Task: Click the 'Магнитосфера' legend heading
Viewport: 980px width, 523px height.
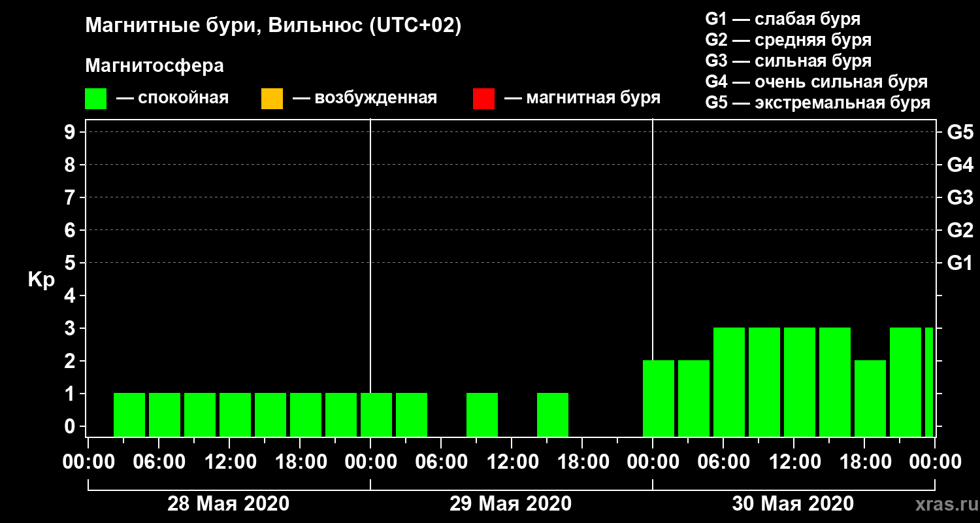Action: pos(155,67)
